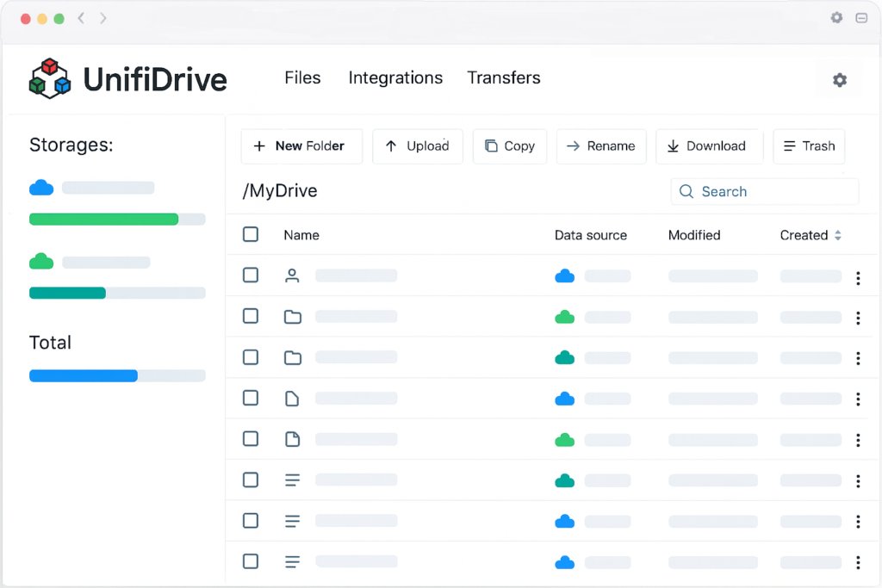Screen dimensions: 882x588
Task: Check the checkbox of the first file row
Action: pyautogui.click(x=250, y=275)
